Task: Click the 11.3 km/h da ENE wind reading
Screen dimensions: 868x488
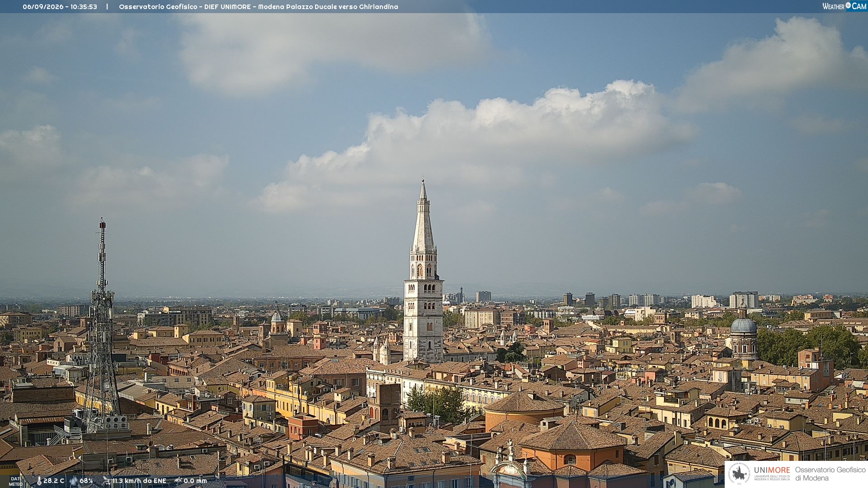Action: coord(139,481)
